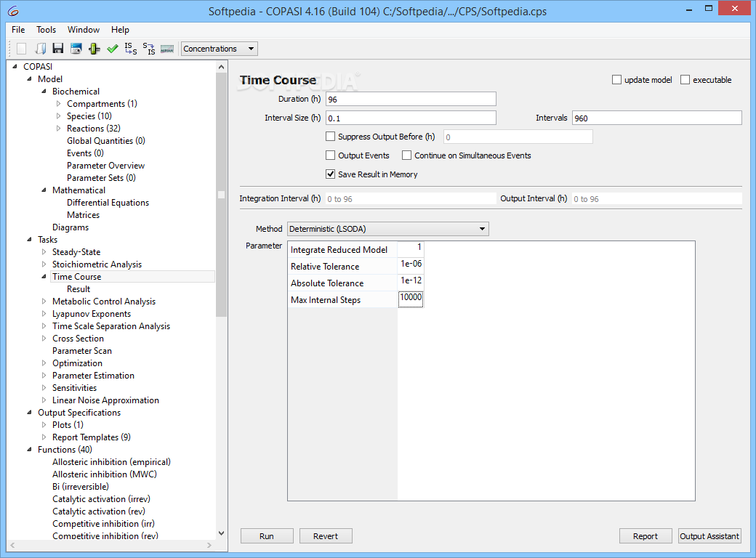Select Diagrams in tree
This screenshot has width=756, height=558.
[x=71, y=227]
